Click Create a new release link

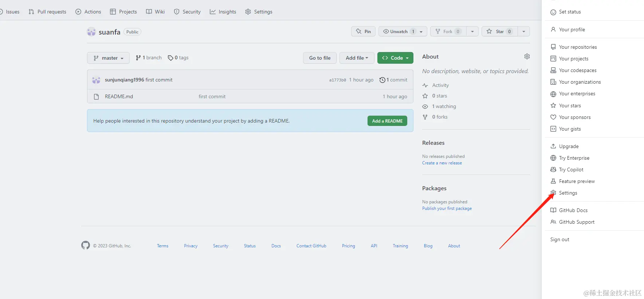pos(442,163)
